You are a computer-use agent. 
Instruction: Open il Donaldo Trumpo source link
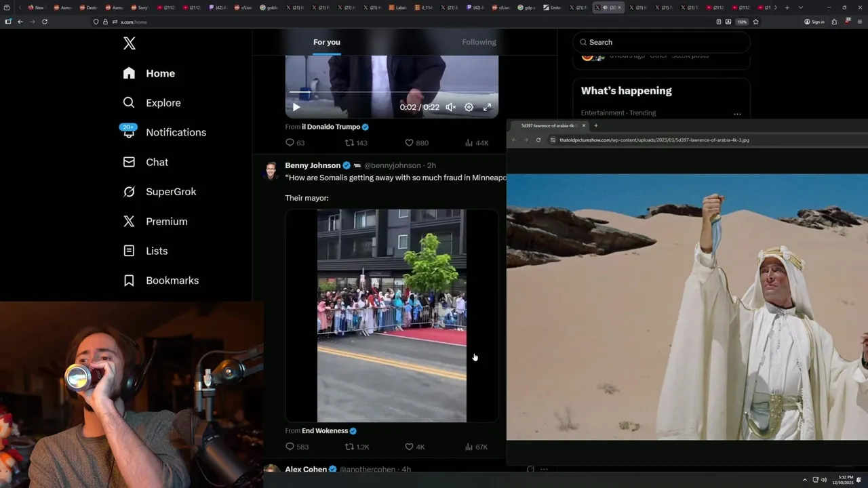tap(331, 127)
